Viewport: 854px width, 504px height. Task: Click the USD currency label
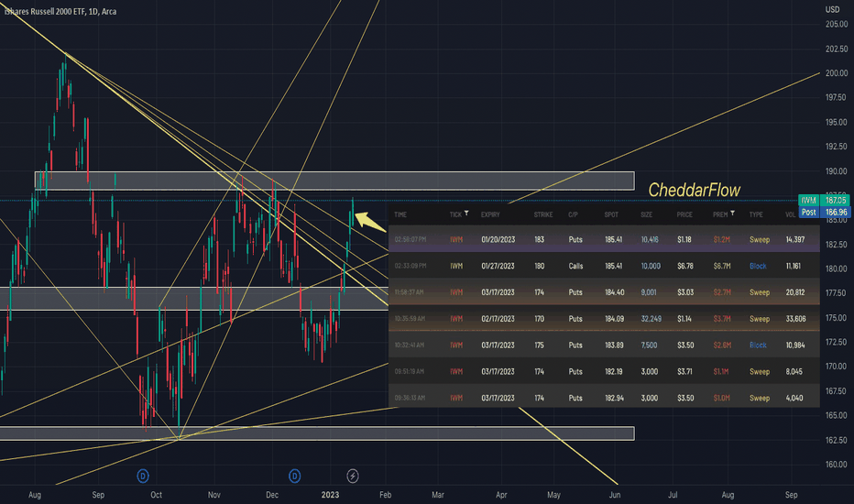pos(832,9)
